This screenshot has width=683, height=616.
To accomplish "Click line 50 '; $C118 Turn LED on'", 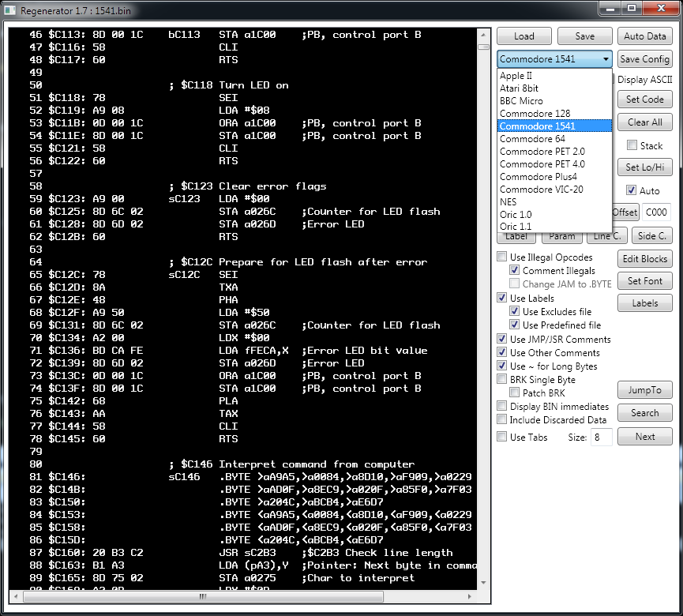I will pos(229,85).
